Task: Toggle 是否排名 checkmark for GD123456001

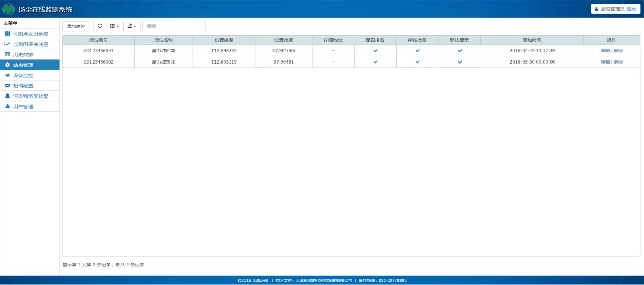Action: [375, 51]
